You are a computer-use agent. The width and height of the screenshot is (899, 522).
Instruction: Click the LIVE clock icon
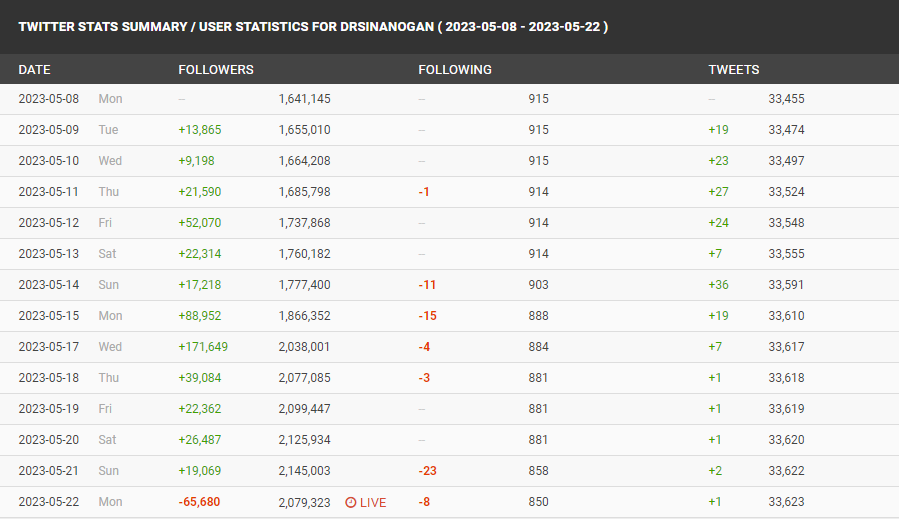(x=351, y=502)
